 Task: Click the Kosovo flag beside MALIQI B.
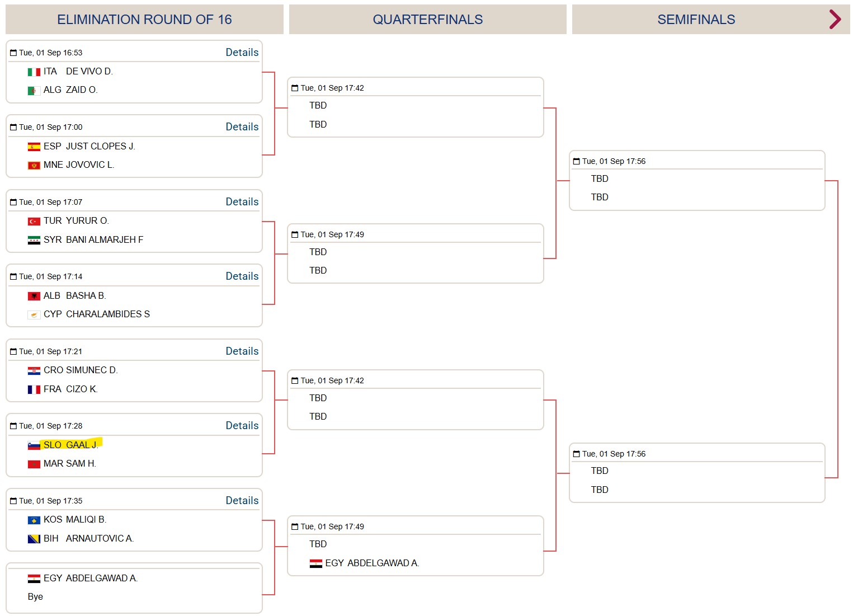coord(34,520)
